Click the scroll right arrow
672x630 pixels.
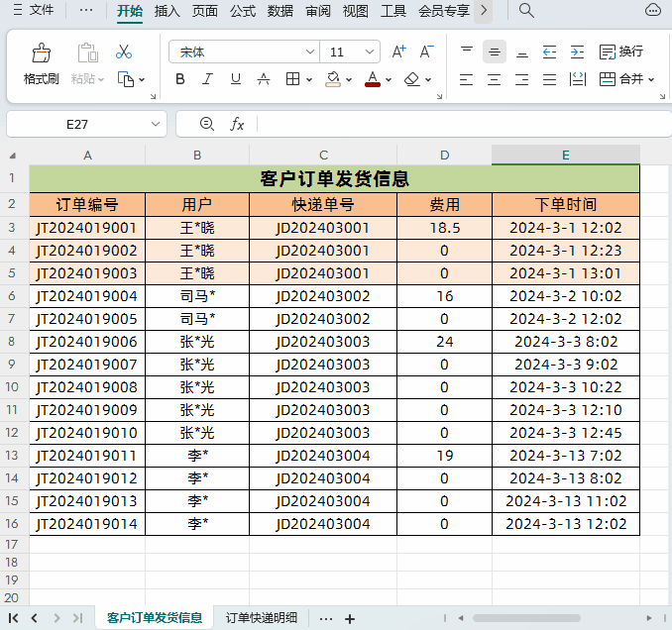click(649, 618)
